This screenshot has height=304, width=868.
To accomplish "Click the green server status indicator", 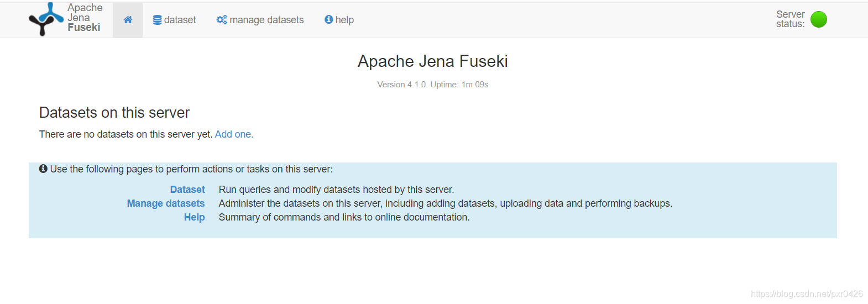I will [818, 19].
